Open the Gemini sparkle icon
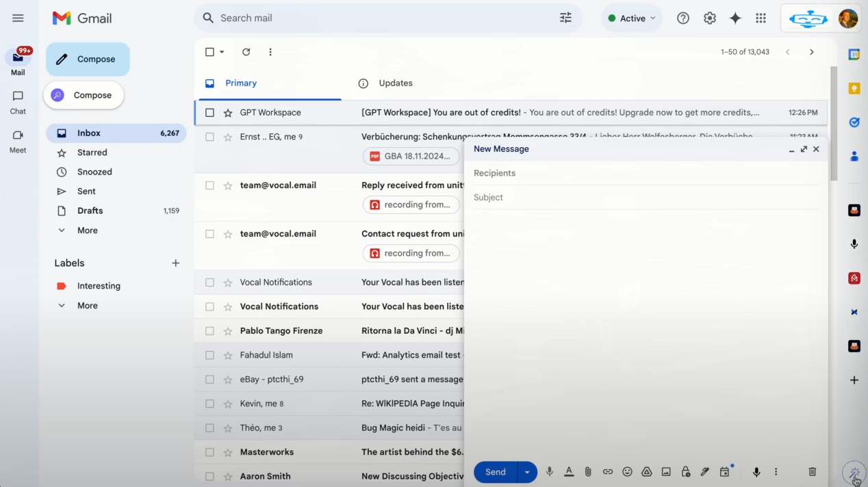The width and height of the screenshot is (868, 487). pos(735,18)
